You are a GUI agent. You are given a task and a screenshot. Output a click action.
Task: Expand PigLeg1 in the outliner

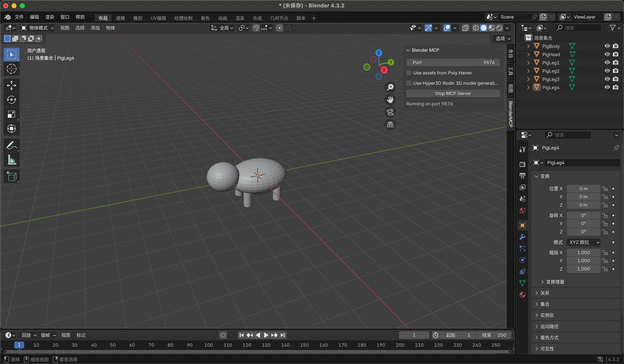pos(528,63)
